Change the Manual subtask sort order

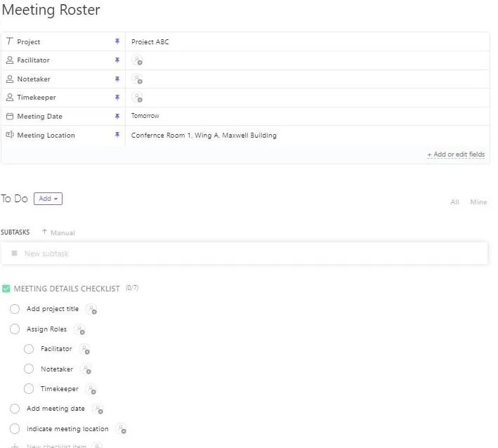(59, 232)
